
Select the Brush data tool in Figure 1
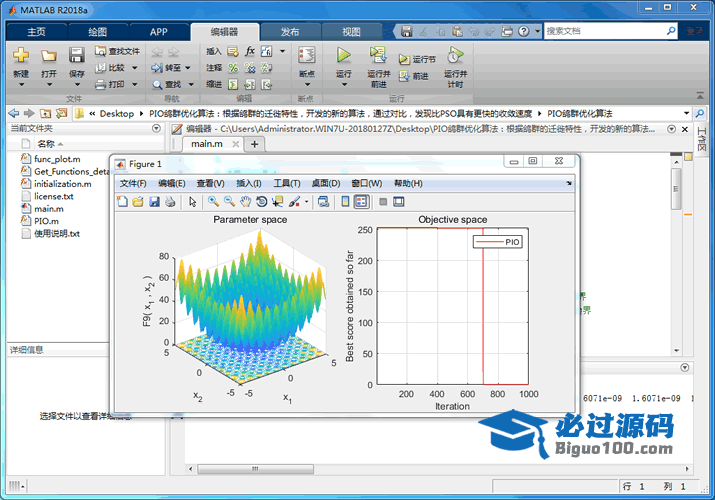pos(294,201)
